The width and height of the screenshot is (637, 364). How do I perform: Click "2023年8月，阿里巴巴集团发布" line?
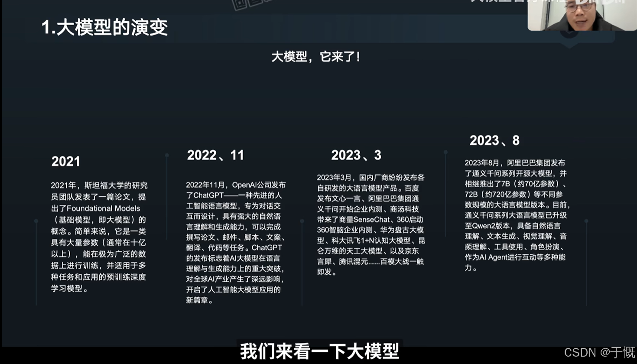click(515, 163)
